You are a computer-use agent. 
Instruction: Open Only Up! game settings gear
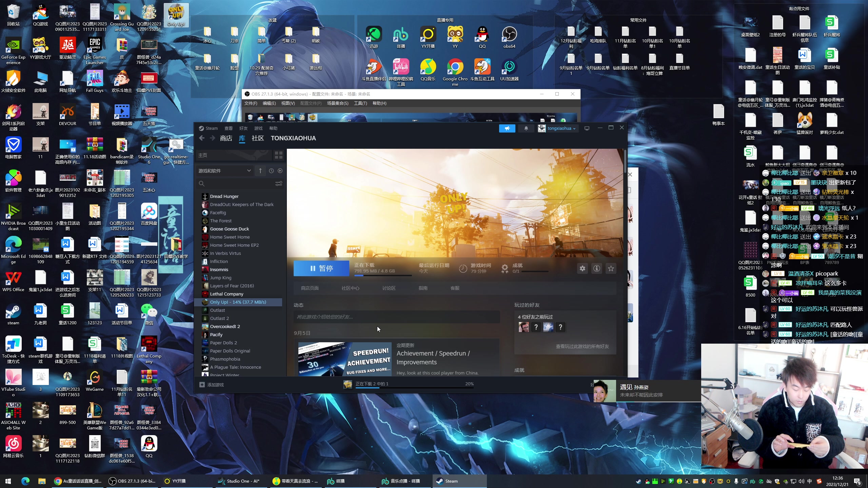point(582,268)
